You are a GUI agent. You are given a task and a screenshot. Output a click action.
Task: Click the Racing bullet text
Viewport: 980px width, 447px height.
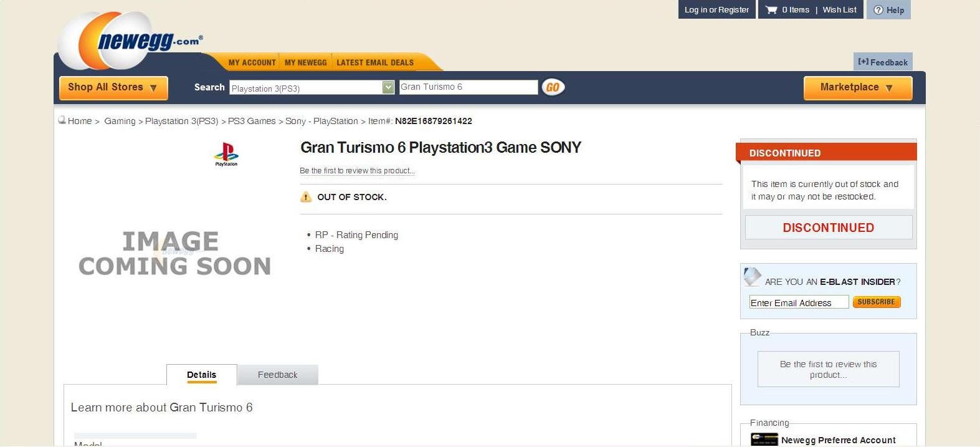pyautogui.click(x=330, y=249)
